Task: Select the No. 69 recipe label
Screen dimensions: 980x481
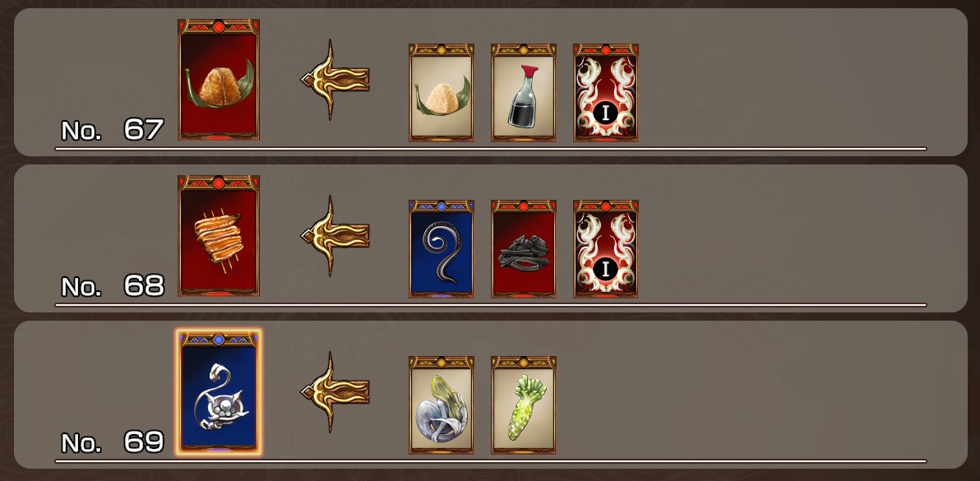Action: tap(113, 442)
